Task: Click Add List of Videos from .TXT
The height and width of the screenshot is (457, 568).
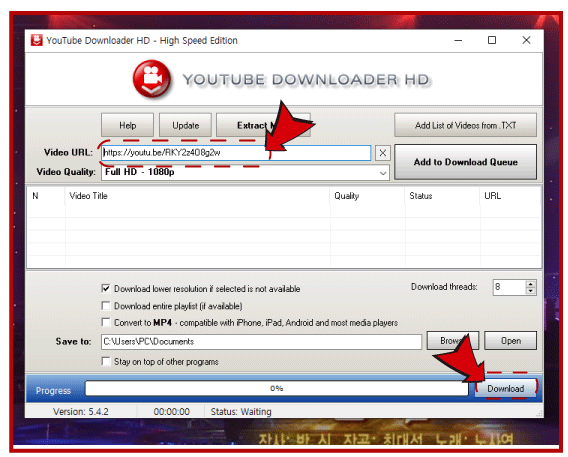Action: (x=465, y=125)
